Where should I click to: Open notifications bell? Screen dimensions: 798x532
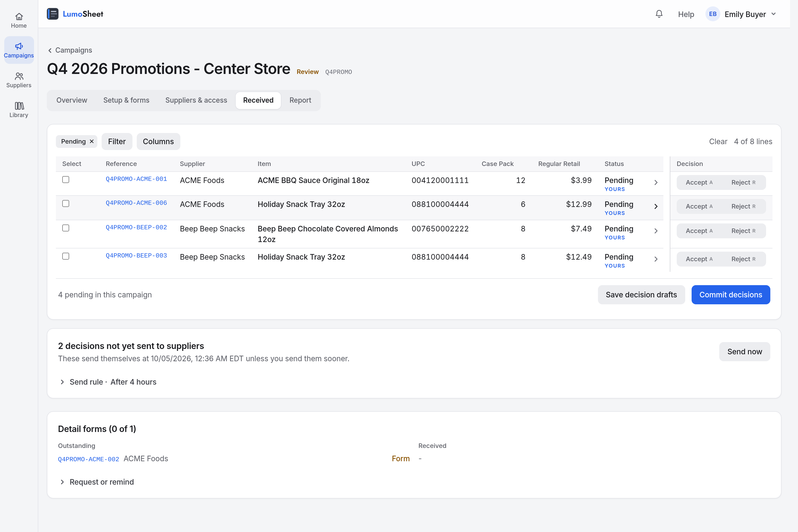point(659,14)
